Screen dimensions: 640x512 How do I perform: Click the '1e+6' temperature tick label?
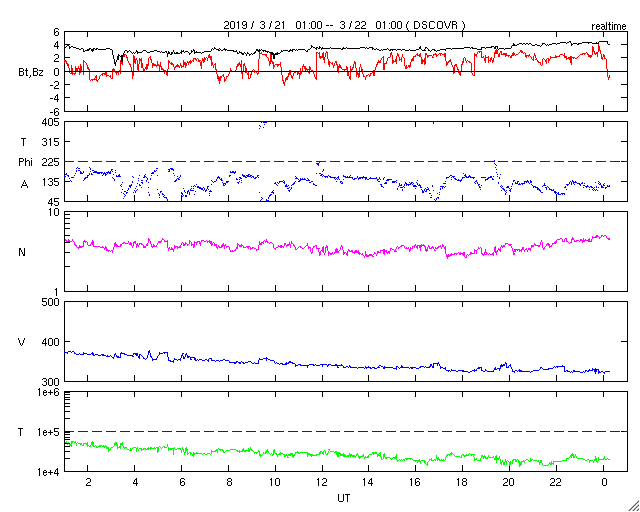click(50, 392)
